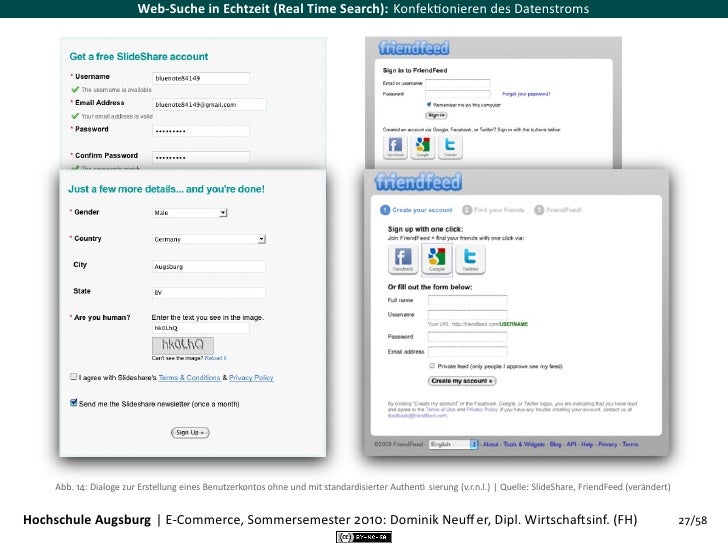Click Facebook icon in FriendFeed sign-in panel
The height and width of the screenshot is (546, 728).
(395, 147)
